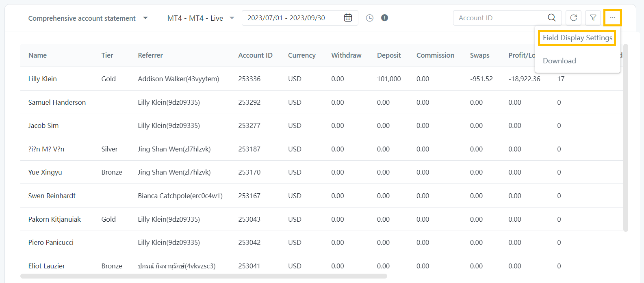Open the filter funnel icon

click(x=593, y=18)
